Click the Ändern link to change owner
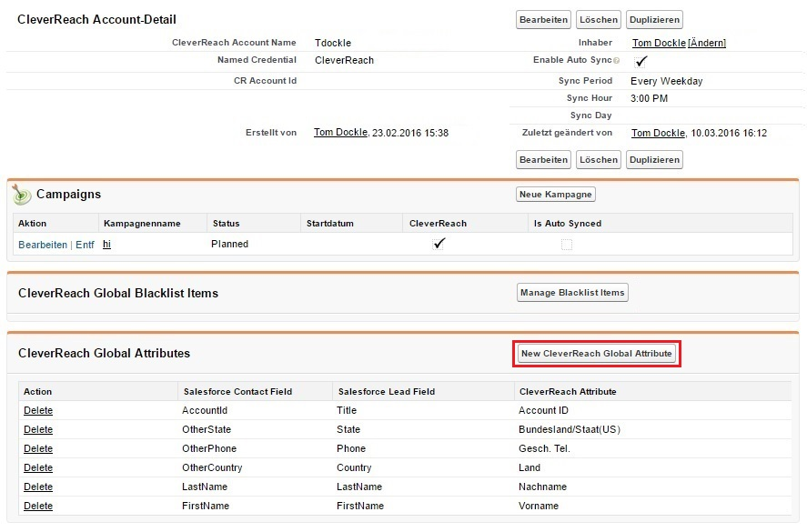 point(707,43)
